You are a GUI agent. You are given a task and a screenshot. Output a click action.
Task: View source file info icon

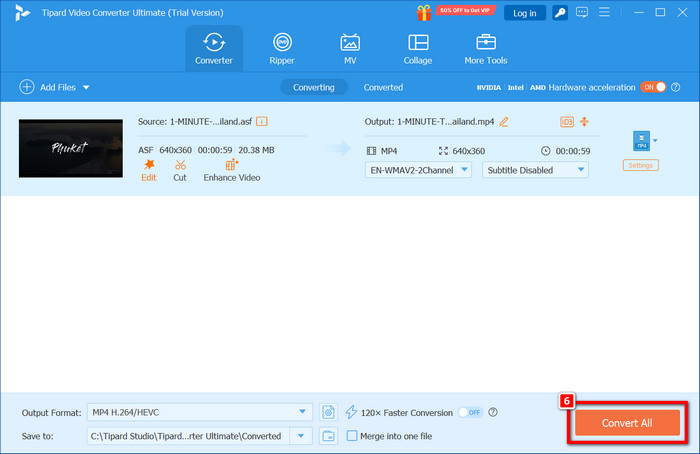pyautogui.click(x=262, y=121)
